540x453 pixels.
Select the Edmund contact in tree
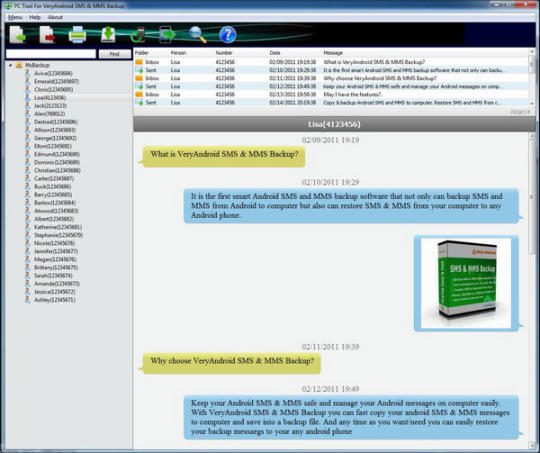pyautogui.click(x=57, y=154)
